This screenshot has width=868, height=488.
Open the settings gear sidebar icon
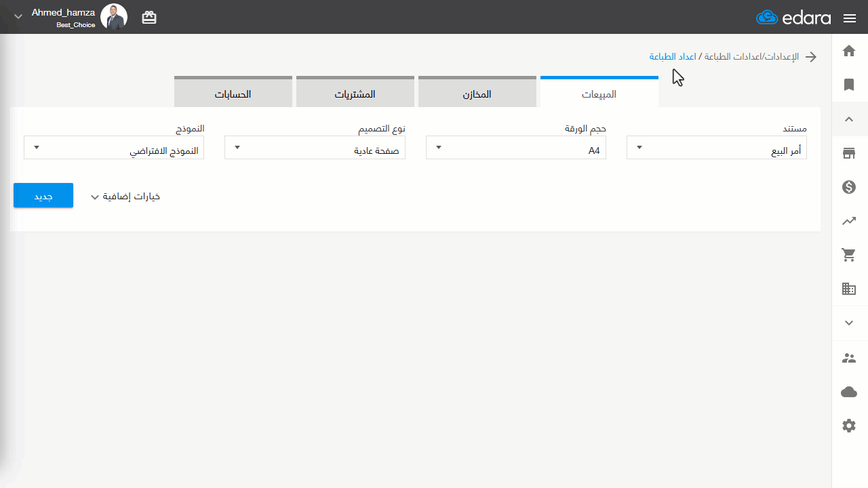tap(849, 426)
